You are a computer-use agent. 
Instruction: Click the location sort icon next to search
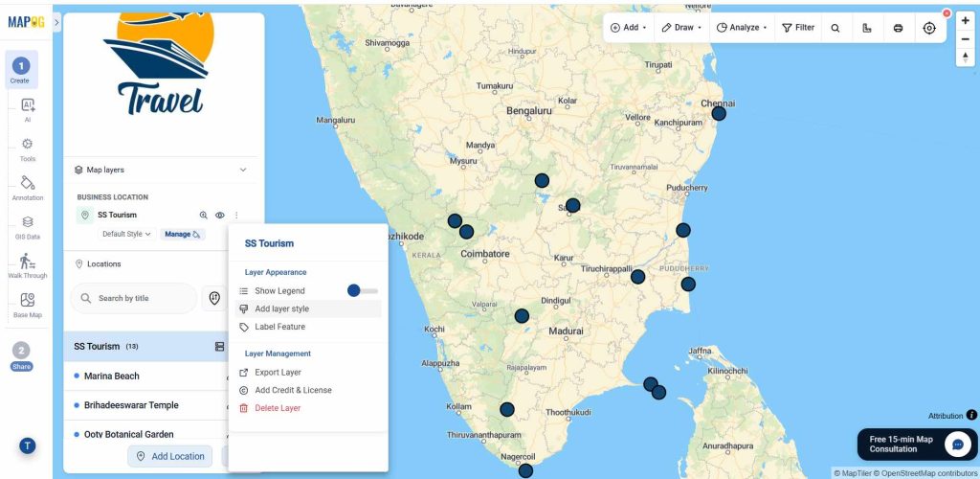[x=214, y=298]
